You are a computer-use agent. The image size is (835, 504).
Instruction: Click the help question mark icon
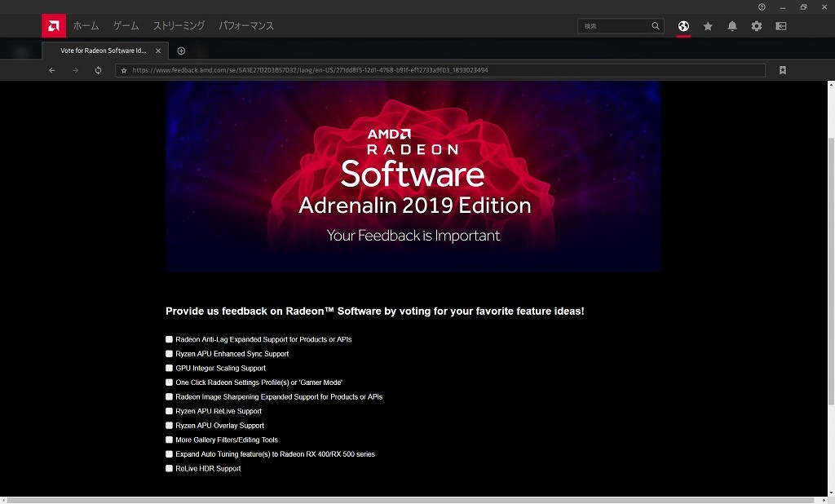[x=762, y=7]
